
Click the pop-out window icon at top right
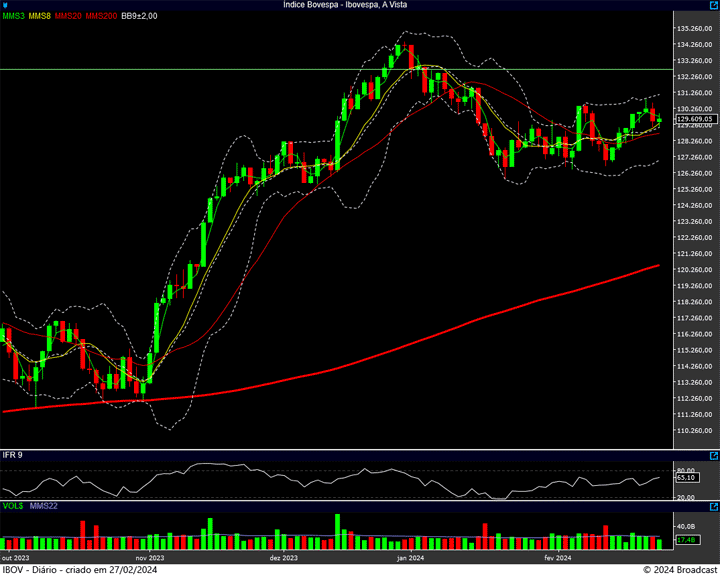712,5
